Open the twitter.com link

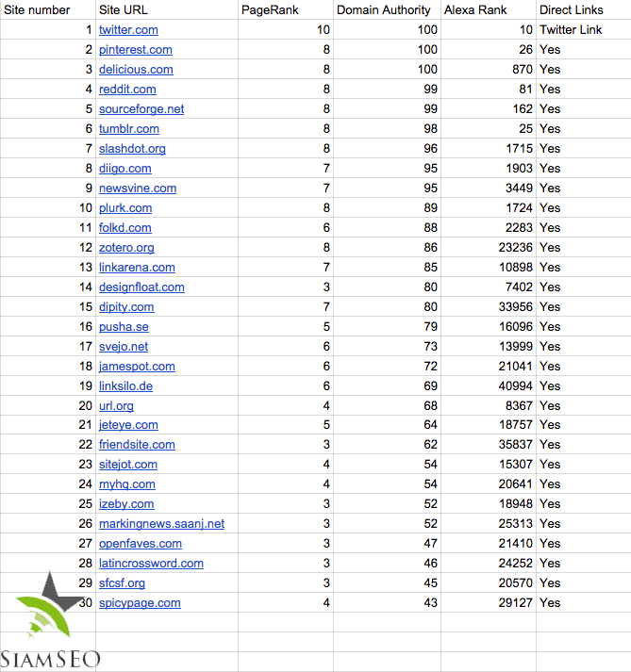tap(128, 30)
